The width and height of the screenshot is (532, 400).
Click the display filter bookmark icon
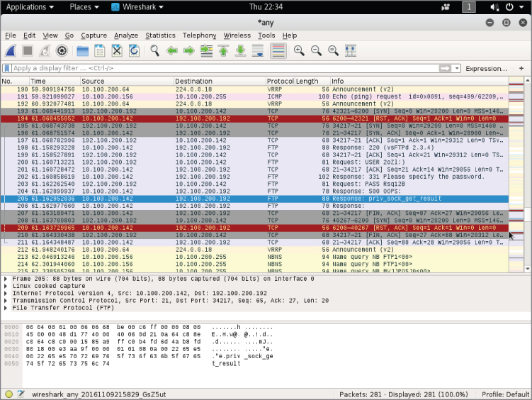point(7,68)
